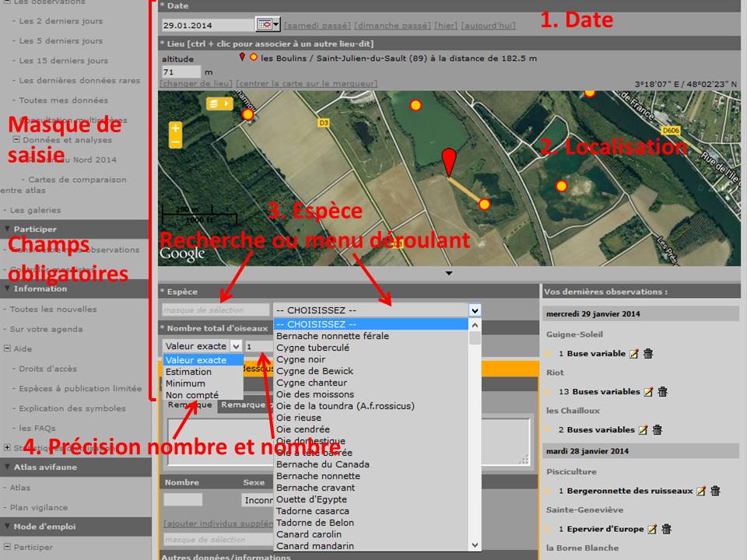747x560 pixels.
Task: Click the small black collapse arrow below map
Action: click(x=449, y=273)
